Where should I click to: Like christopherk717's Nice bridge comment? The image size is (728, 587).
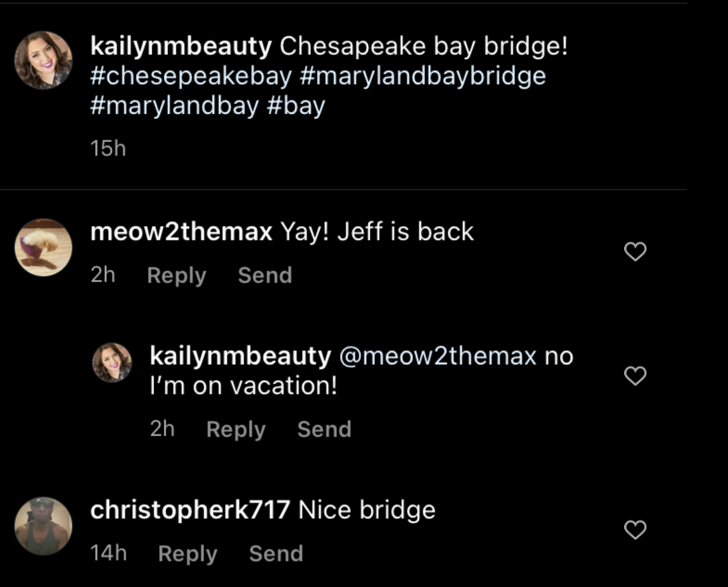click(x=635, y=530)
